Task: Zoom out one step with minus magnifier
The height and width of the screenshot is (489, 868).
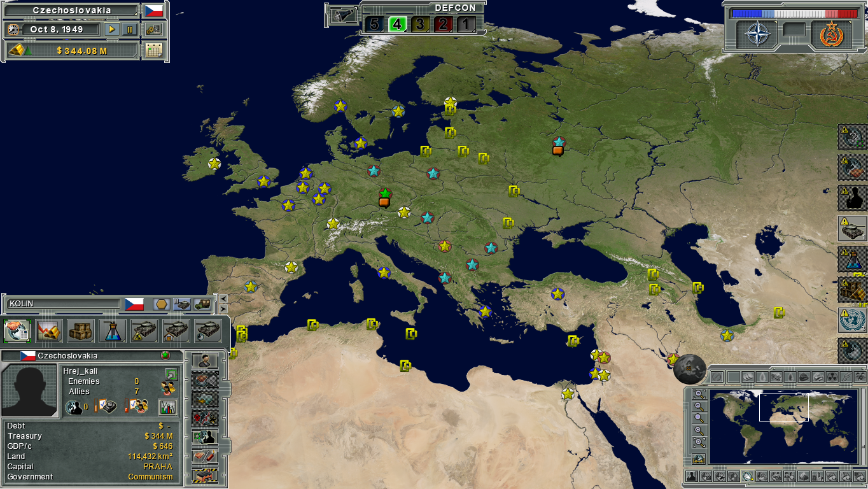Action: point(699,406)
